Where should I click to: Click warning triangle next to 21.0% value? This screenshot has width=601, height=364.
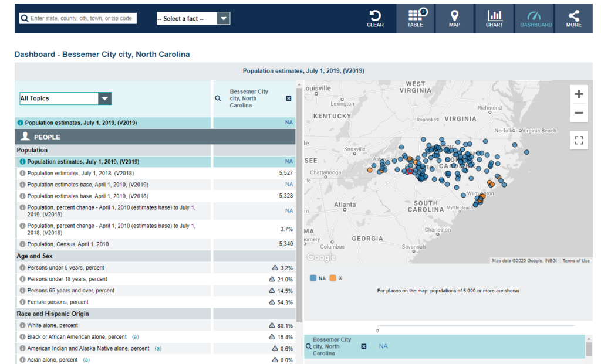click(272, 279)
